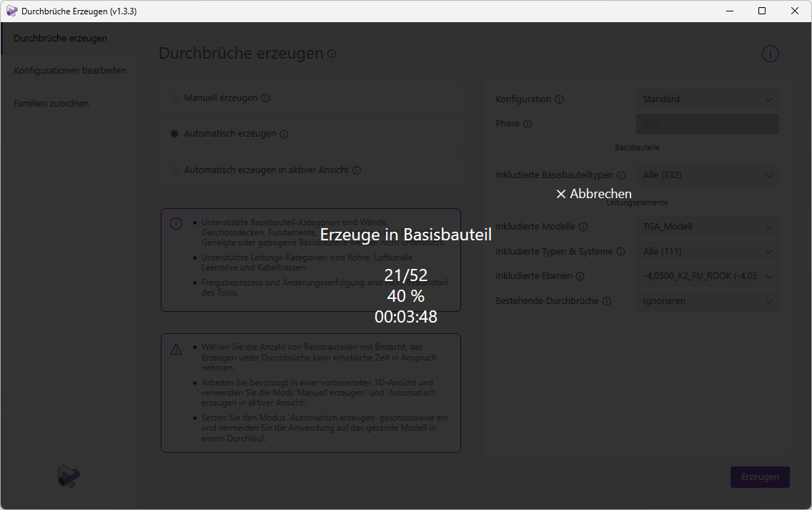Click the info icon beside Inkludierte Basisbauteiltypen
Image resolution: width=812 pixels, height=510 pixels.
point(621,175)
